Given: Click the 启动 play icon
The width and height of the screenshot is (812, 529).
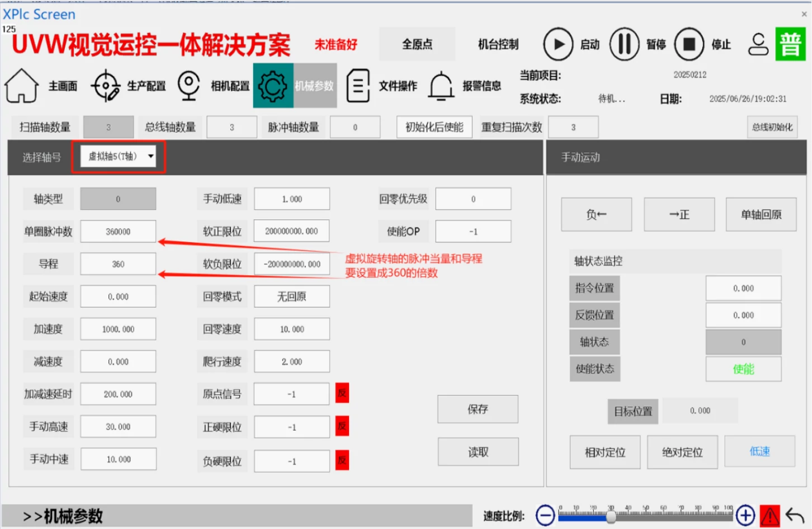Looking at the screenshot, I should tap(558, 44).
